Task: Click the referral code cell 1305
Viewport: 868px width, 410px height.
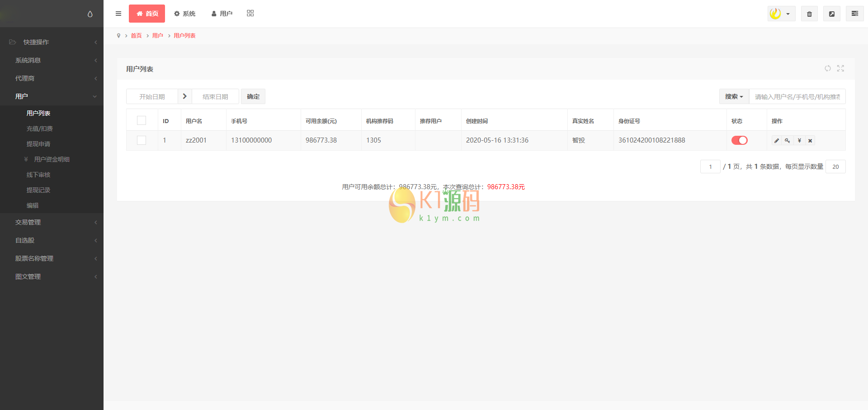Action: pos(373,140)
